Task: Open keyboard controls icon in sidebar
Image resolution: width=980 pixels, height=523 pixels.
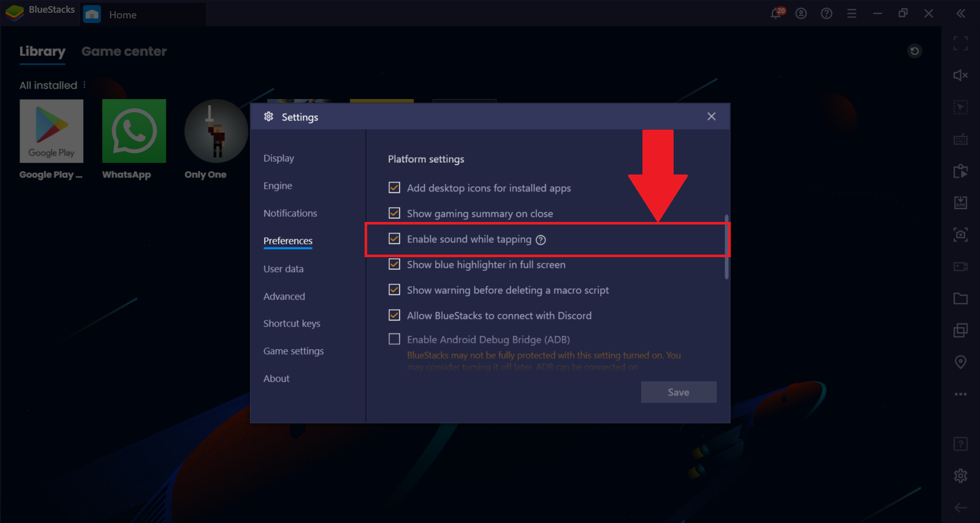Action: tap(961, 139)
